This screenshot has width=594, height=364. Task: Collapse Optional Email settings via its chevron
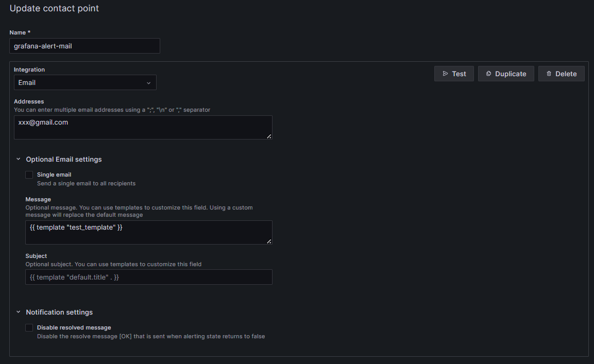(19, 159)
